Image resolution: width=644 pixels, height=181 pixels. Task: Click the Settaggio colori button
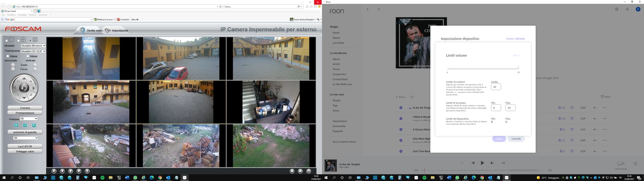coord(25,152)
